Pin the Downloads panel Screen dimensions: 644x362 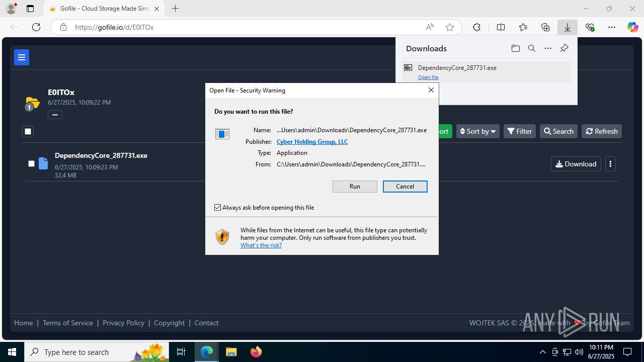(x=564, y=48)
